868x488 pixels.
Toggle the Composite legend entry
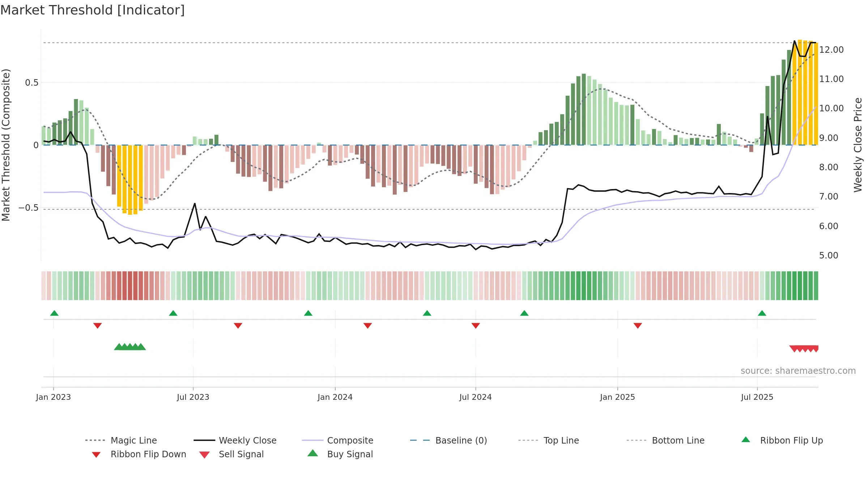coord(337,440)
